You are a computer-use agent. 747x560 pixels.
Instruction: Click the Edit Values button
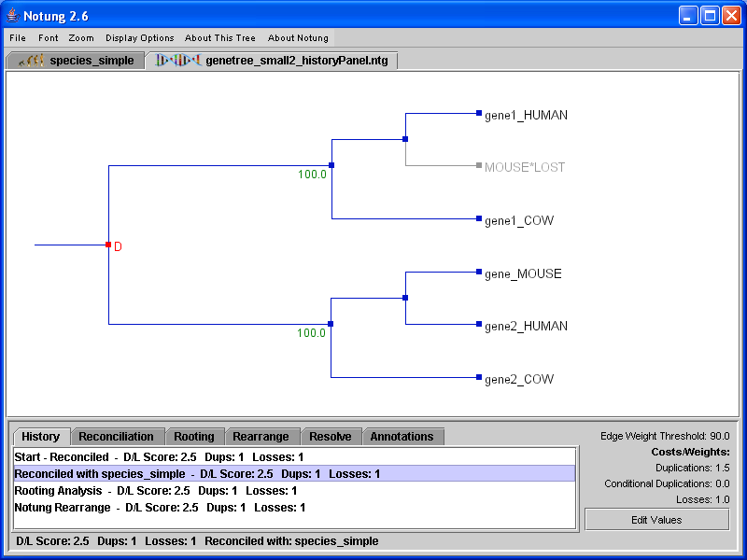coord(656,520)
